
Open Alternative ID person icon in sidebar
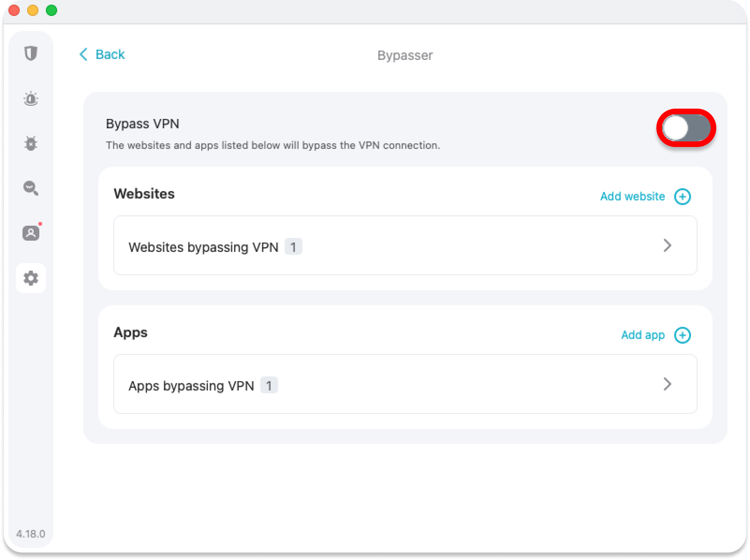coord(31,233)
